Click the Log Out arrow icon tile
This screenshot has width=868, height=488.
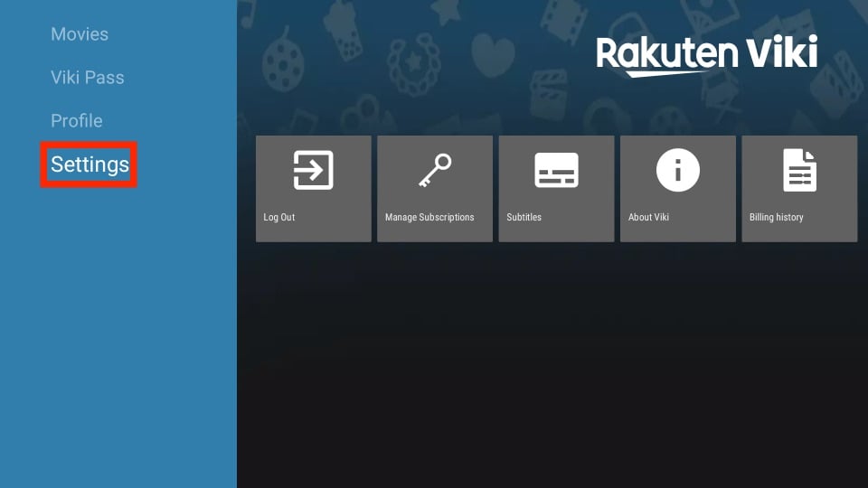(x=314, y=189)
